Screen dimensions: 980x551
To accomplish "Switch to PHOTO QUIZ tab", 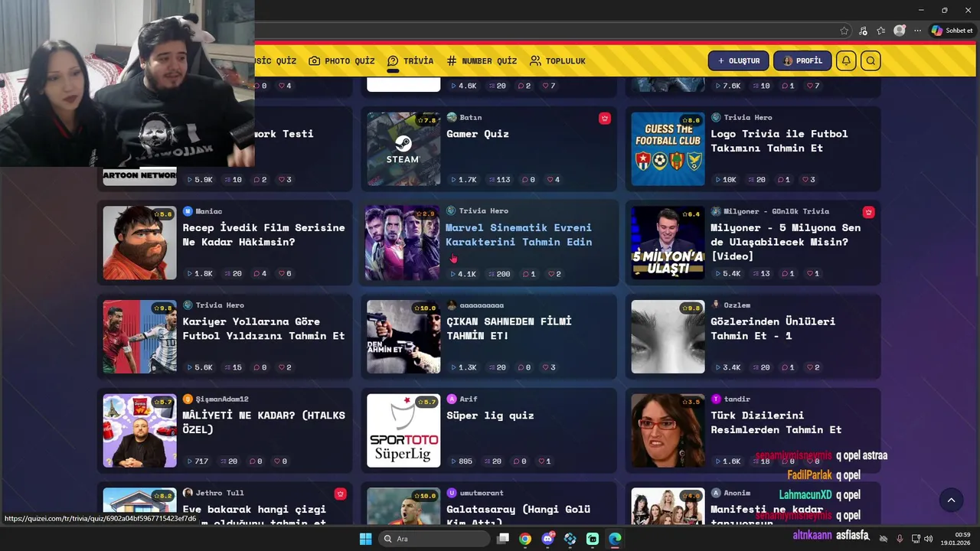I will [341, 61].
